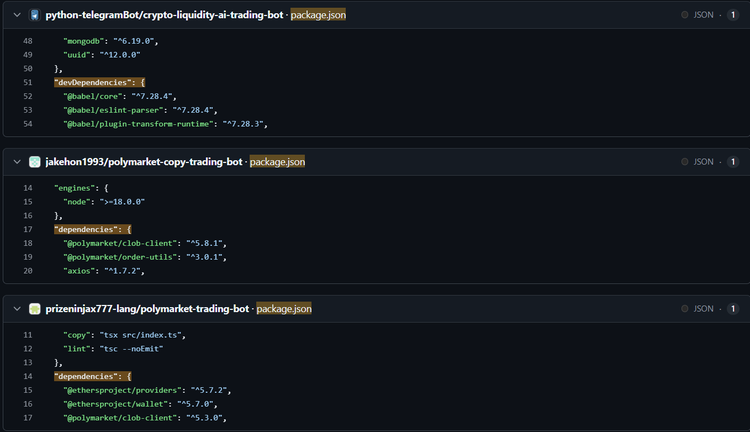Image resolution: width=750 pixels, height=432 pixels.
Task: Click match count badge on python-telegramBot result
Action: coord(733,15)
